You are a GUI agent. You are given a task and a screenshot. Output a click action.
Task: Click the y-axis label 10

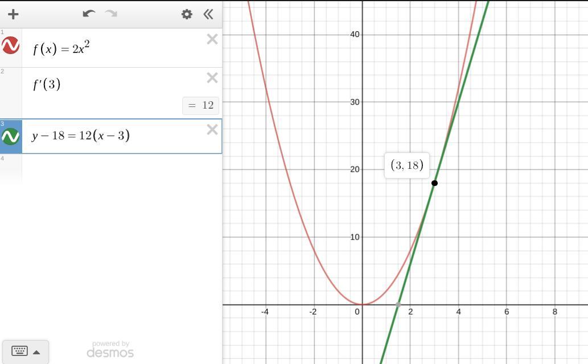point(355,237)
